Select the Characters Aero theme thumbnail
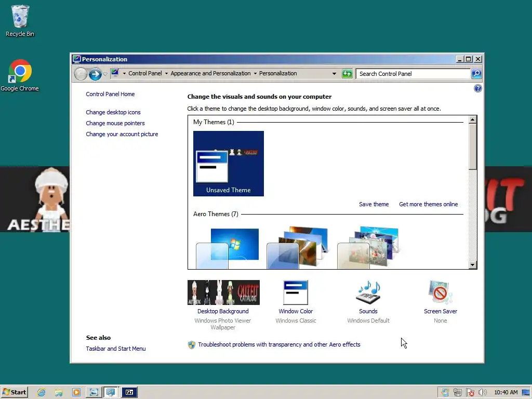This screenshot has width=532, height=399. 368,248
